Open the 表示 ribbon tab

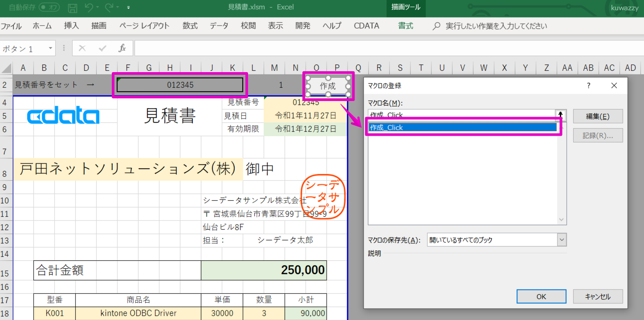[276, 26]
